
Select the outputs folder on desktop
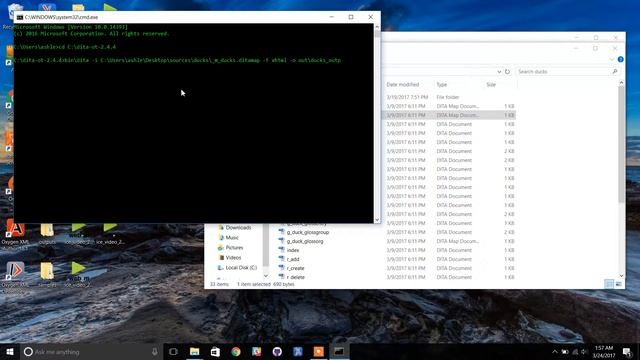click(x=47, y=234)
